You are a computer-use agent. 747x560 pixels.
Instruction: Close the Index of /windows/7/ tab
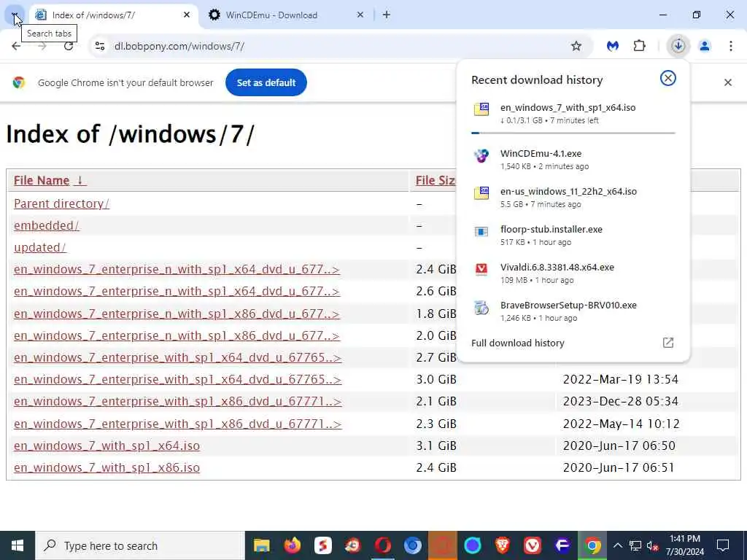click(x=187, y=15)
